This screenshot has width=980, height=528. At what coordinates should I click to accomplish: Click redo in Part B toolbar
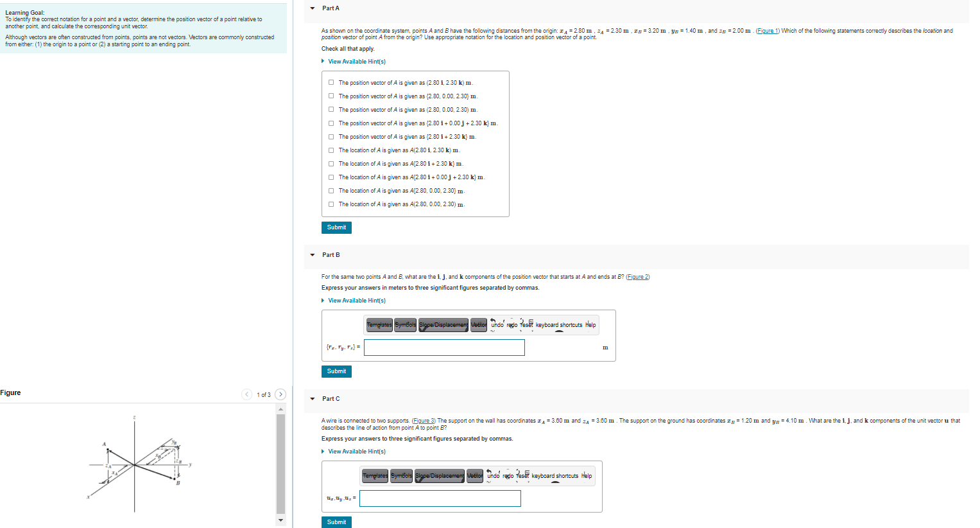(x=512, y=324)
